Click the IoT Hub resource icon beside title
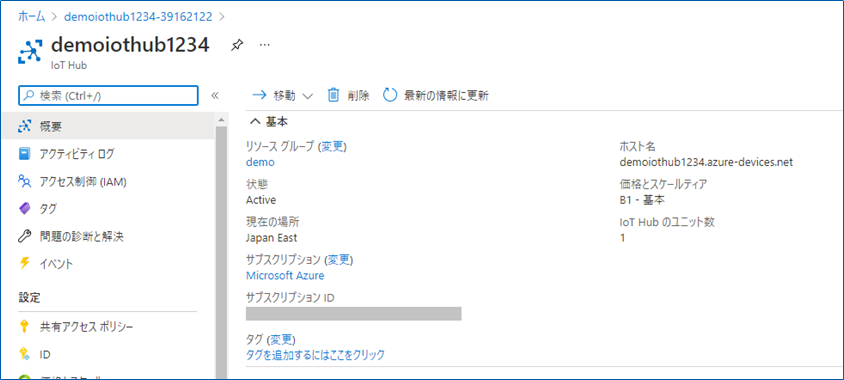This screenshot has height=380, width=844. click(30, 52)
